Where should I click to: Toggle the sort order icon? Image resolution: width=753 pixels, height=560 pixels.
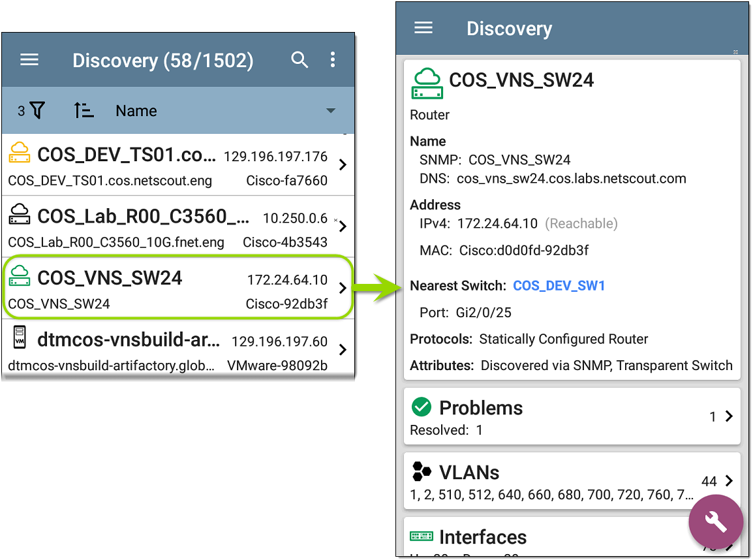(x=84, y=110)
